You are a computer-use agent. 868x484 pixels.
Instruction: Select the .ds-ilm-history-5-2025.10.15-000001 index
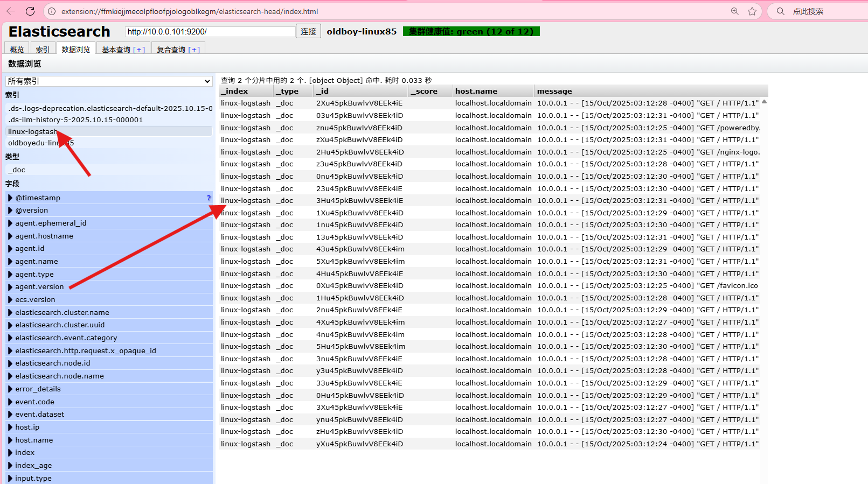pyautogui.click(x=109, y=120)
